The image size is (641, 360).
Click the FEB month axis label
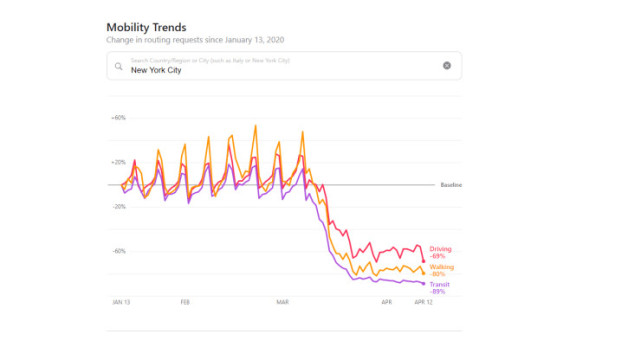coord(185,302)
